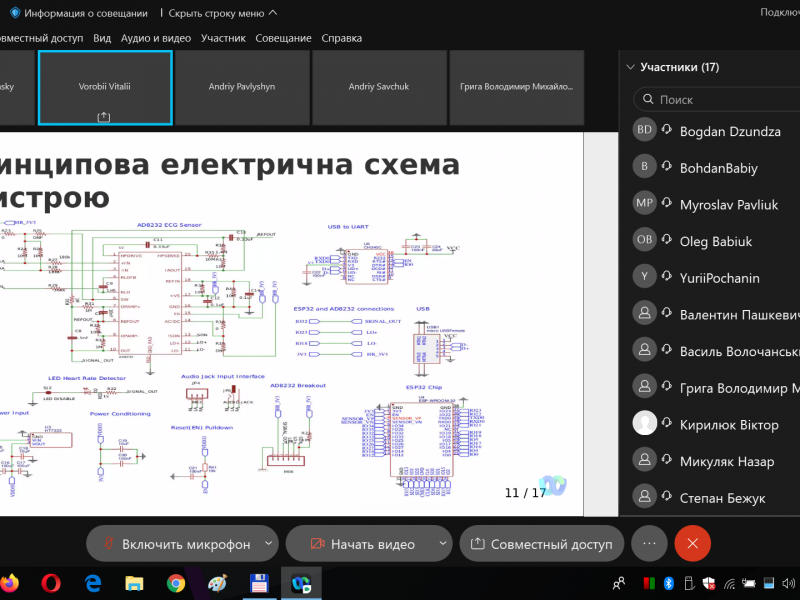This screenshot has height=600, width=800.
Task: Open the Аудио и видео menu
Action: [x=155, y=38]
